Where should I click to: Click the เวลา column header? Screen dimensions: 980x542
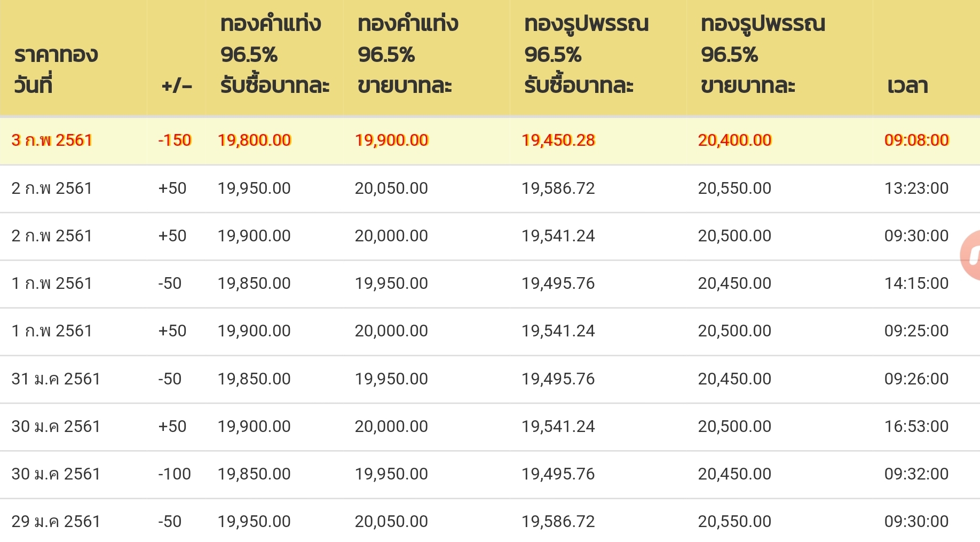coord(907,85)
